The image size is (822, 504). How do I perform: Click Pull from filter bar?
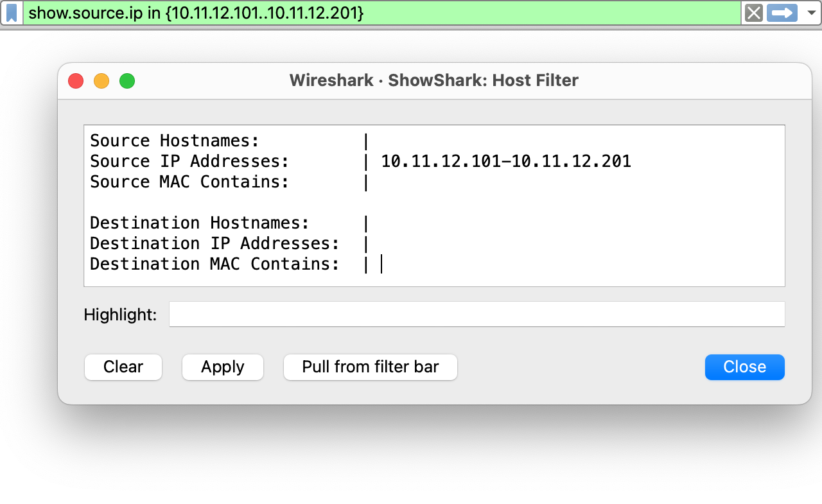pos(370,367)
